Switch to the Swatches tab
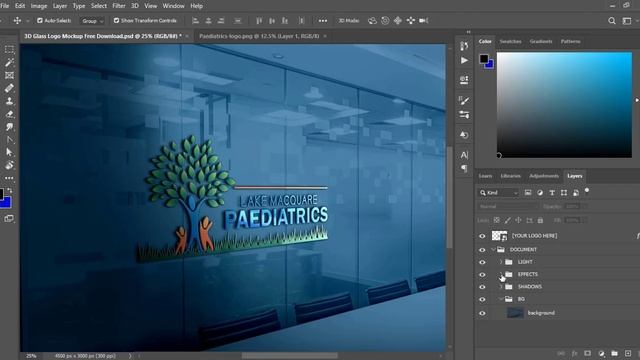 coord(510,42)
